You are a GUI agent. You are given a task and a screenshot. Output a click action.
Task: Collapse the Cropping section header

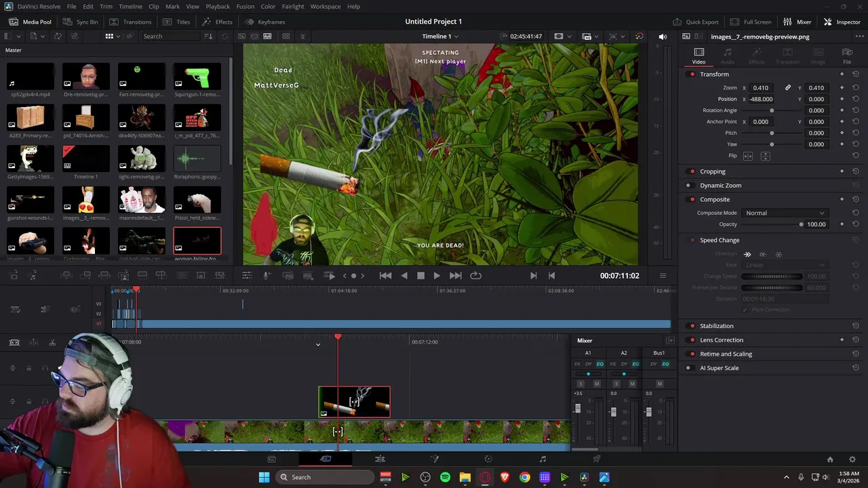pos(713,171)
